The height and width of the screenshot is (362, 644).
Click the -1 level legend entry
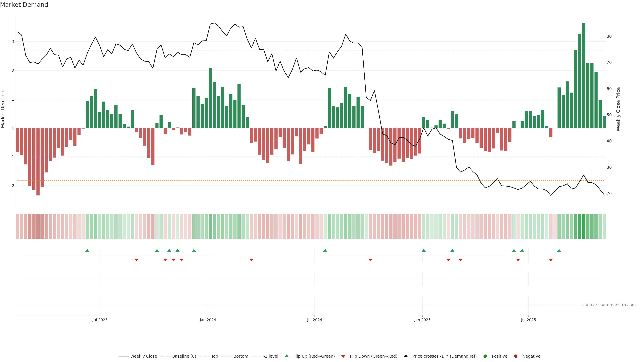(271, 356)
